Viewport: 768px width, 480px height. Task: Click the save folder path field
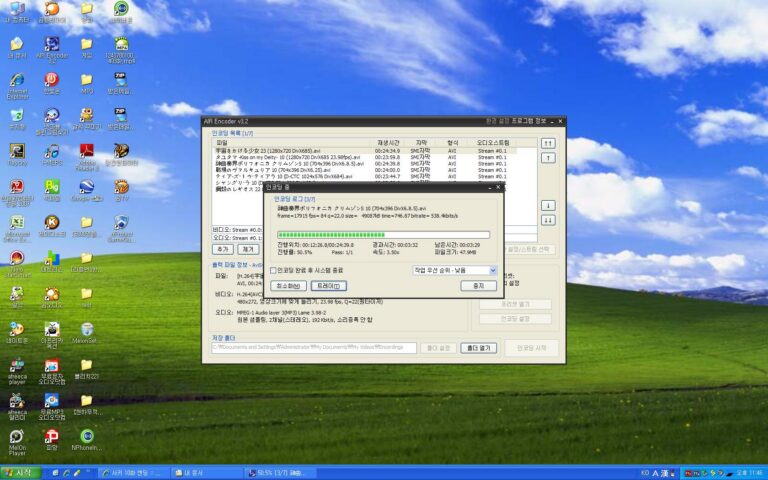(314, 348)
